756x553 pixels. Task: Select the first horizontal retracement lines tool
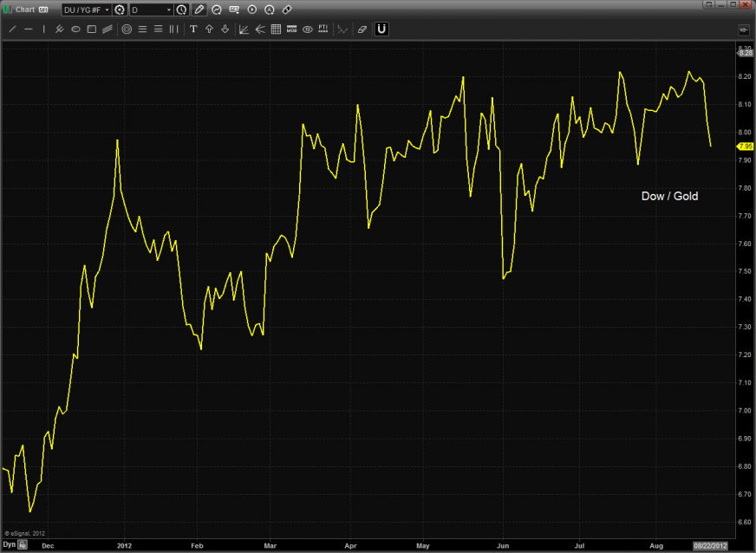pyautogui.click(x=143, y=29)
